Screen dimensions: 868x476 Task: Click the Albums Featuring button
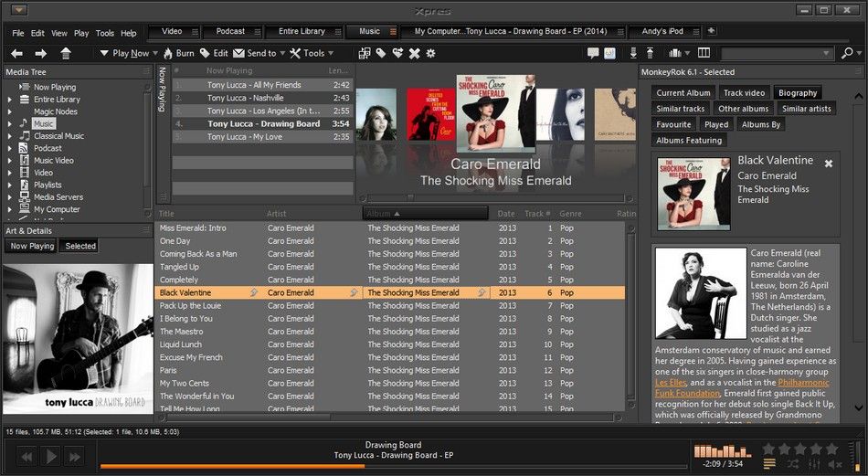point(689,140)
